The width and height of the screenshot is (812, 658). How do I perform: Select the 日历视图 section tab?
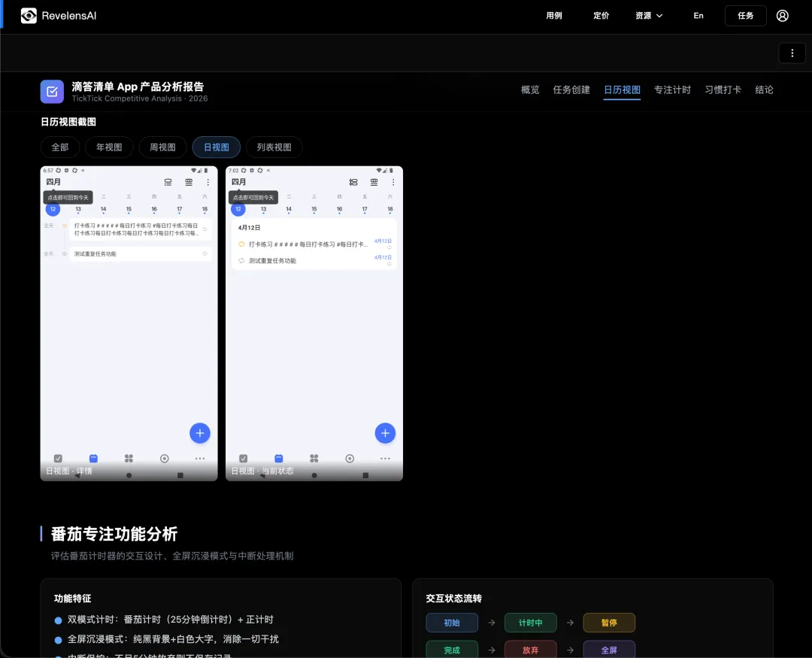click(622, 89)
